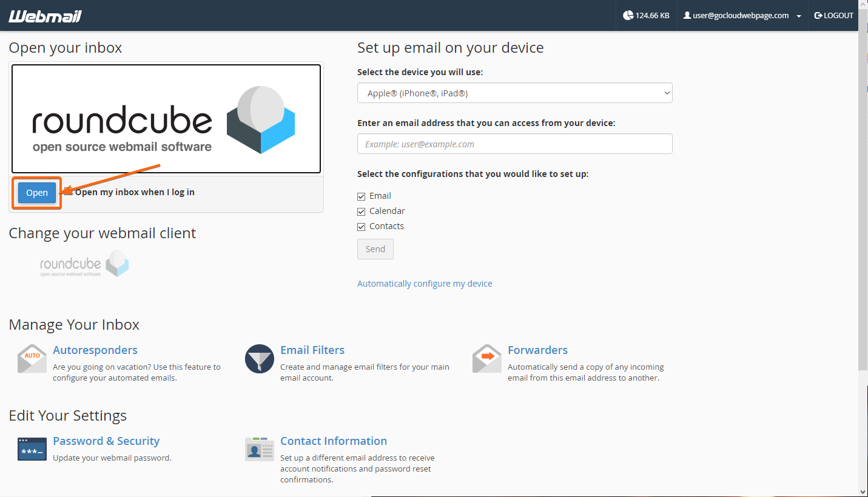Open the user account dropdown caret
Image resolution: width=868 pixels, height=497 pixels.
point(799,16)
